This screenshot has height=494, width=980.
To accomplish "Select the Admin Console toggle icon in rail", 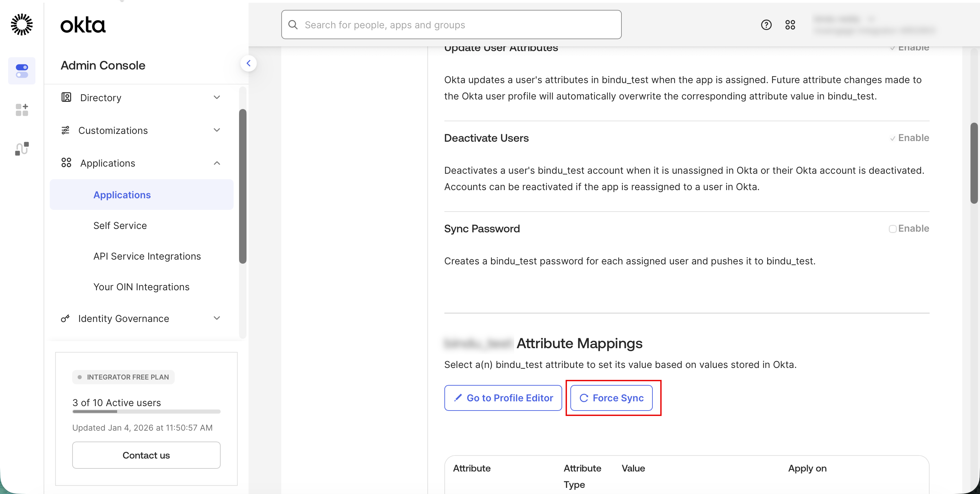I will click(22, 71).
